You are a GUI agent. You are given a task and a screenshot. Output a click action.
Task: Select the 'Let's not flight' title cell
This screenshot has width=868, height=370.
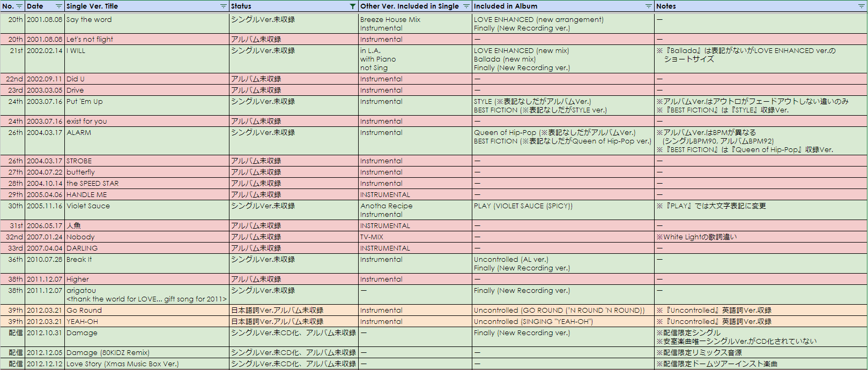coord(147,40)
